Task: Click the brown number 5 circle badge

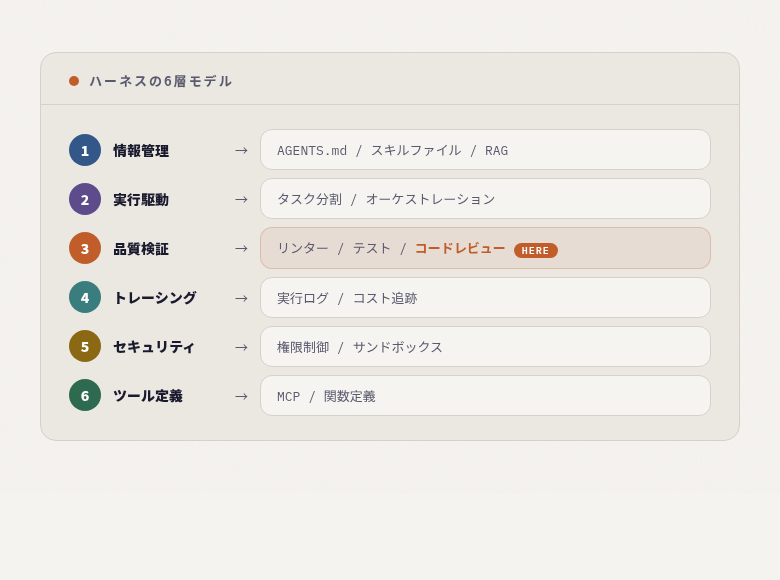Action: 85,346
